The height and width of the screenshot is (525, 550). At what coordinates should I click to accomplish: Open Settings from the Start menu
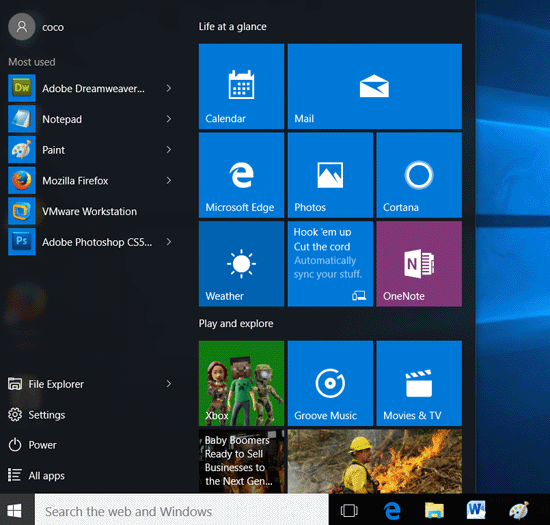36,415
